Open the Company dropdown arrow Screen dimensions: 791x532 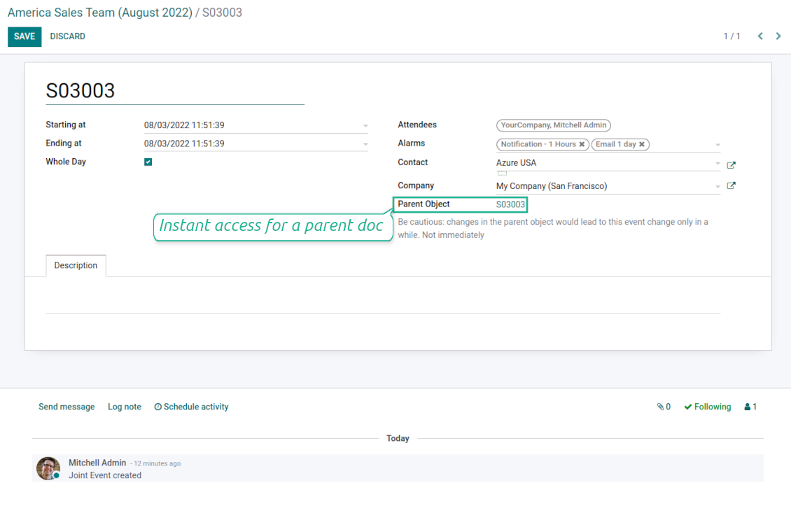717,187
